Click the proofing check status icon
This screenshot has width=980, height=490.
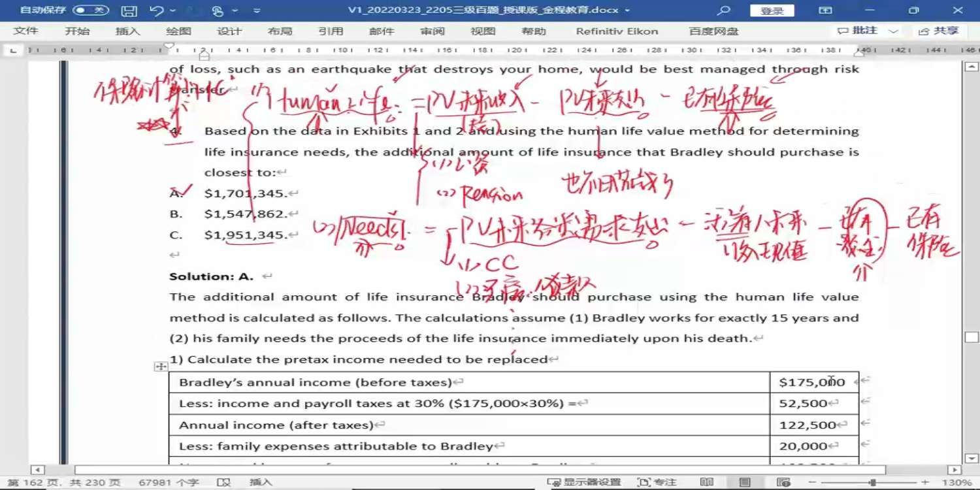224,482
